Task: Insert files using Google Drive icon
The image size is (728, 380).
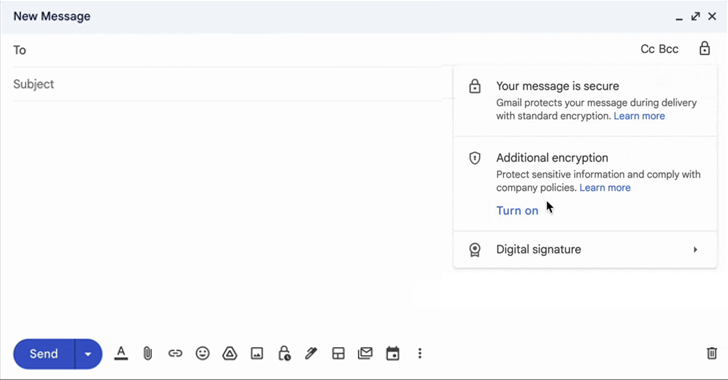Action: pyautogui.click(x=230, y=354)
